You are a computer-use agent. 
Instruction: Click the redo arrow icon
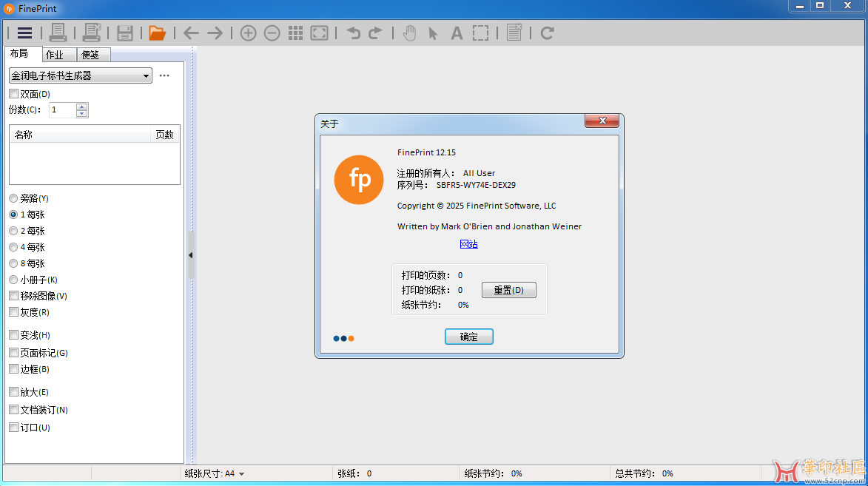coord(375,33)
